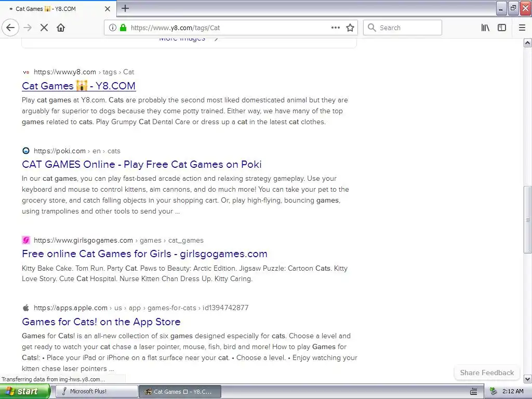Open the Windows start menu
Viewport: 532px width, 399px height.
tap(25, 391)
